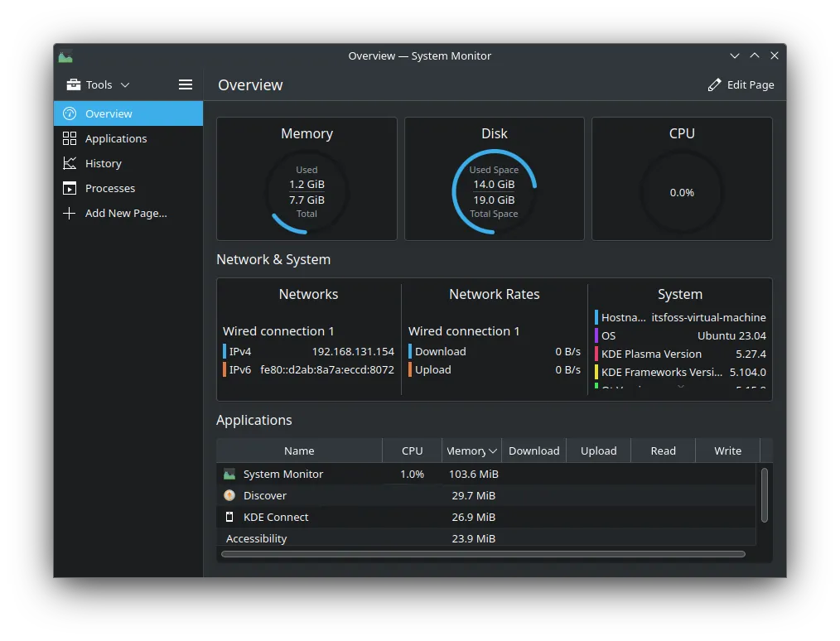Sort applications by CPU column
Image resolution: width=840 pixels, height=641 pixels.
(x=412, y=451)
